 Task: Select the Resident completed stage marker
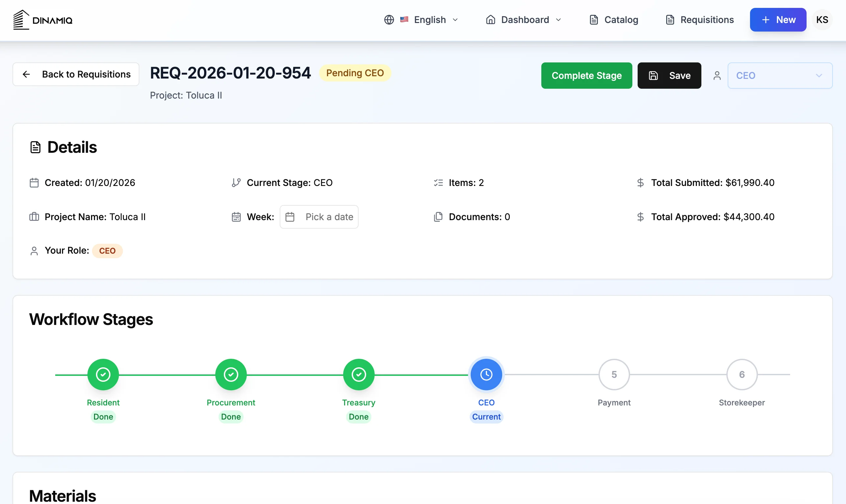pos(103,374)
